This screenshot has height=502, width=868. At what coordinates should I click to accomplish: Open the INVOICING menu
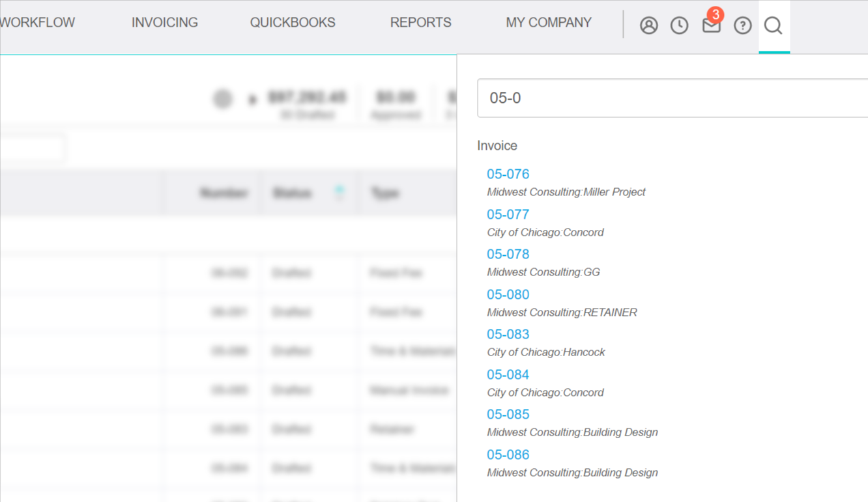pos(165,22)
